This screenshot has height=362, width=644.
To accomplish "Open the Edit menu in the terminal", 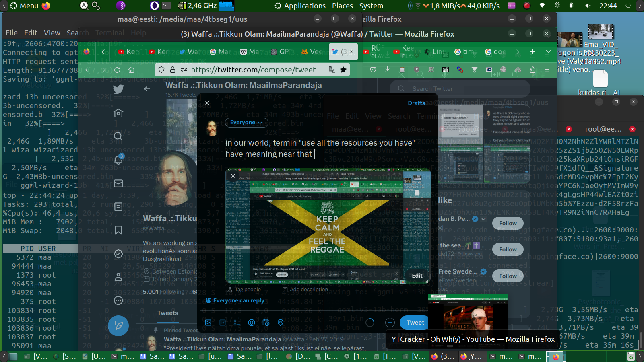I will [x=31, y=33].
